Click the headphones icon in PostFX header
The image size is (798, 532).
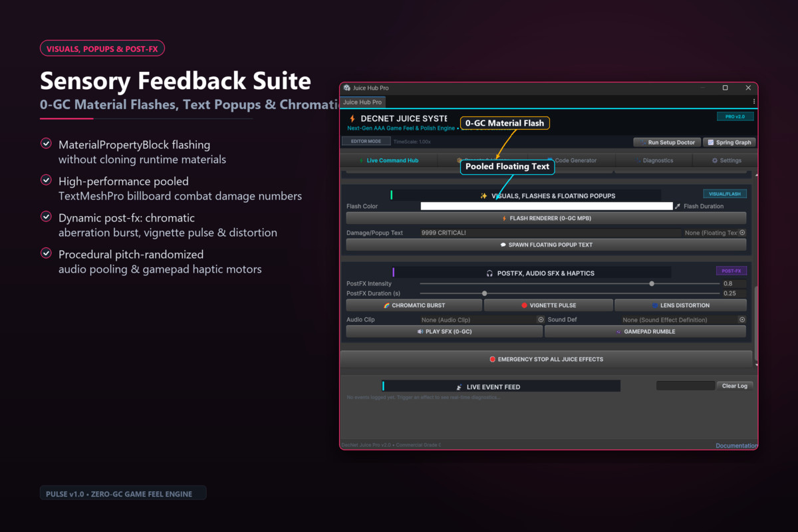[489, 273]
